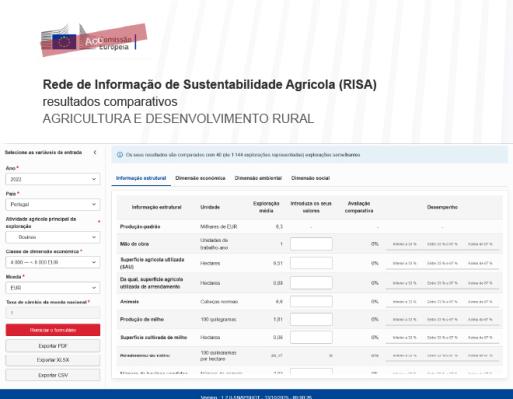Viewport: 513px width, 399px height.
Task: Open the Moeda dropdown showing EUR
Action: [x=53, y=288]
